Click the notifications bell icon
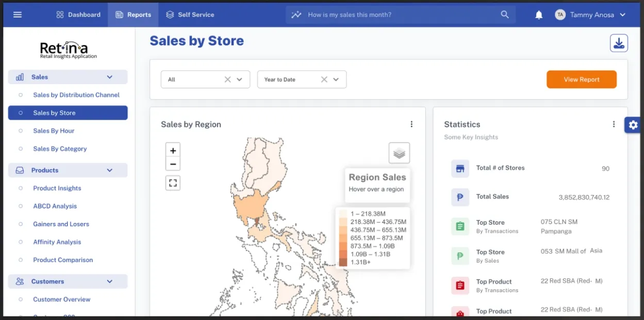This screenshot has height=320, width=644. (x=539, y=15)
